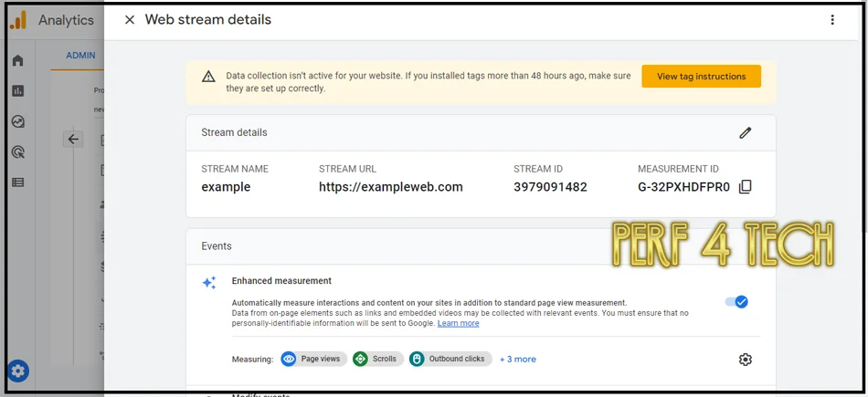Click the Stream URL https://exampleweb.com
868x397 pixels.
[x=391, y=187]
